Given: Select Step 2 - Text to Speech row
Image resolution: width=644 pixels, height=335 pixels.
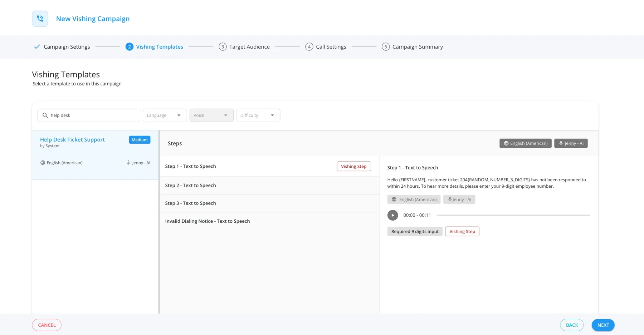Looking at the screenshot, I should coord(269,186).
